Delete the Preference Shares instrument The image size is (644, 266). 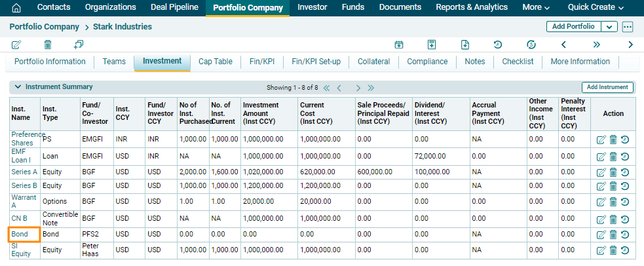[613, 140]
